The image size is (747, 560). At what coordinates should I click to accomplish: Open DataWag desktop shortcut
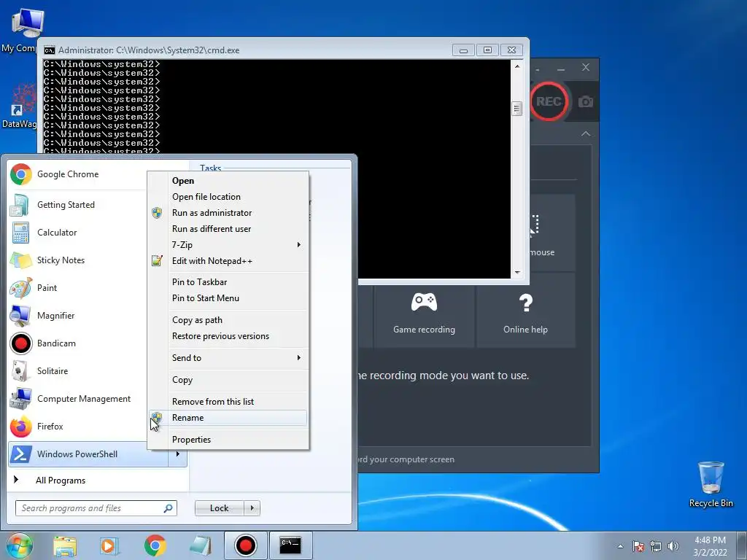[19, 106]
